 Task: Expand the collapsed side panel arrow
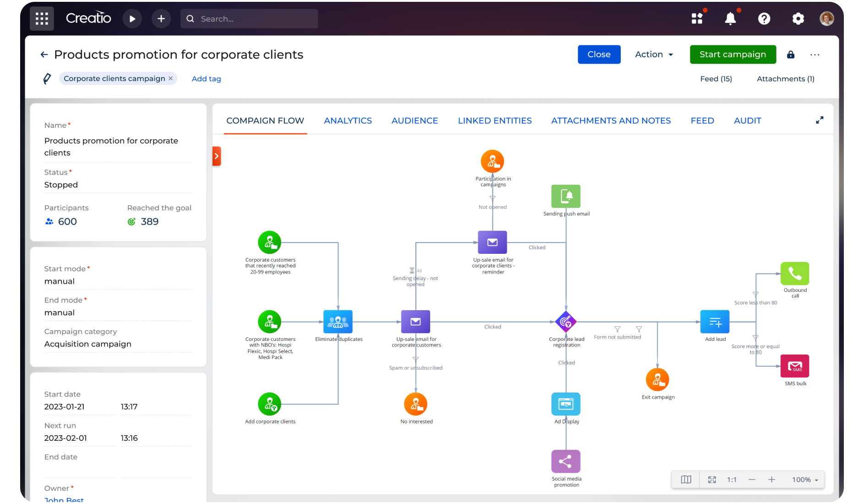(x=217, y=156)
